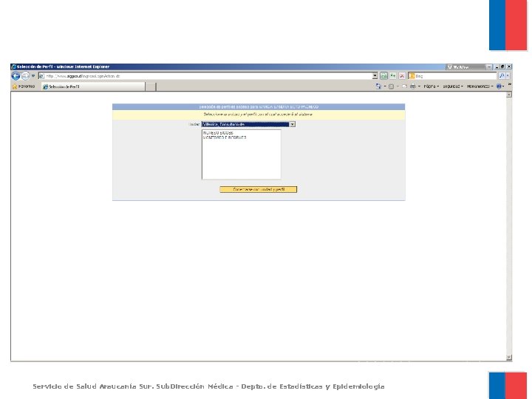Screen dimensions: 532x399
Task: Click the browser Forward arrow button
Action: click(25, 76)
